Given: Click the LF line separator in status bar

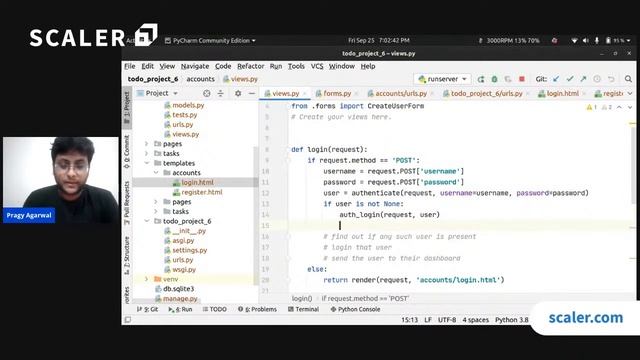Looking at the screenshot, I should point(428,320).
